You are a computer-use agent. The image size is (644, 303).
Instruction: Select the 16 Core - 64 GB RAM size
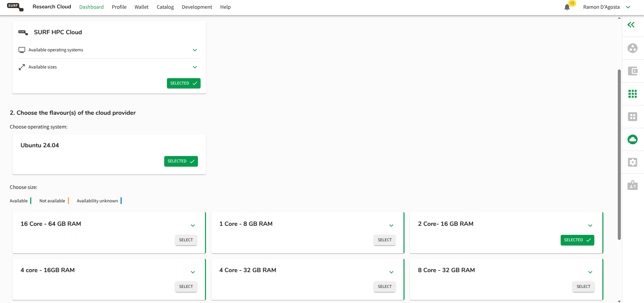pyautogui.click(x=186, y=240)
